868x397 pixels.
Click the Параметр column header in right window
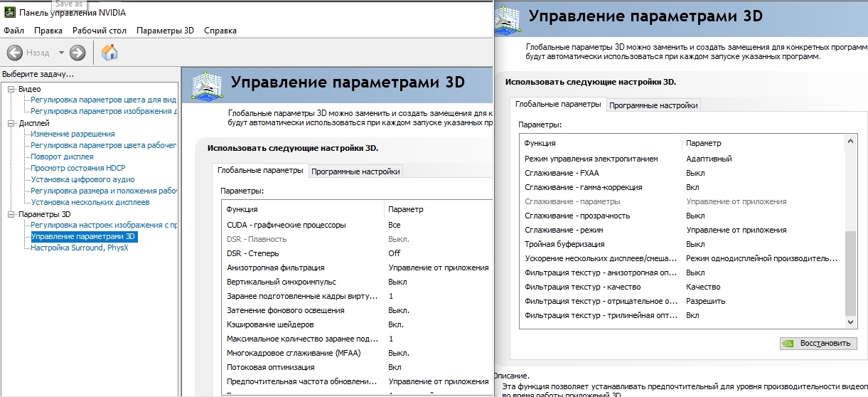(763, 143)
